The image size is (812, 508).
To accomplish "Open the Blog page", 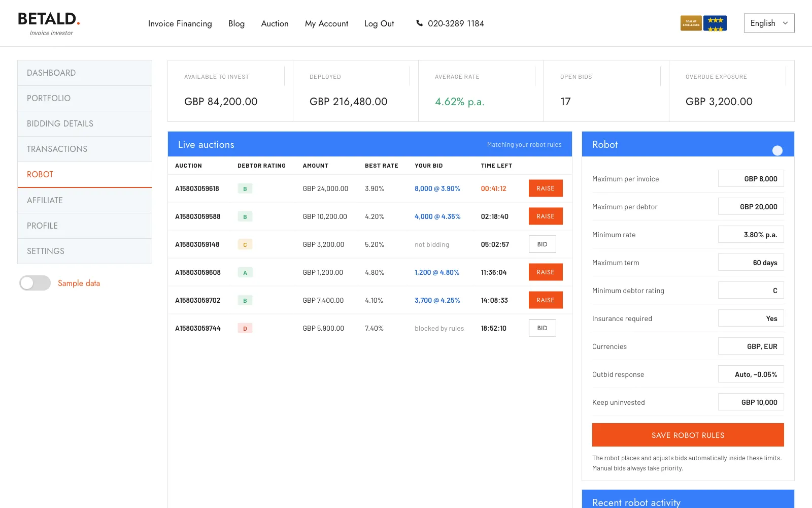I will coord(236,23).
